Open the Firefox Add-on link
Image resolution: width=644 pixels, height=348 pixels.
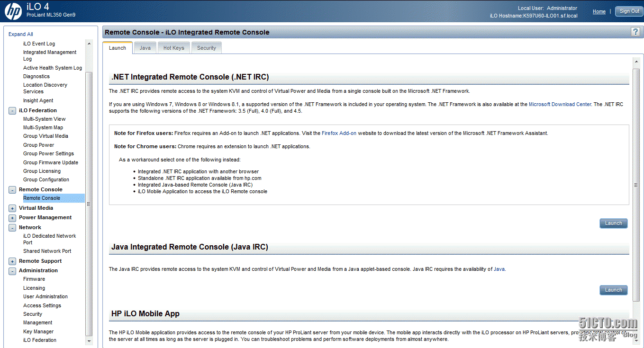pos(339,134)
